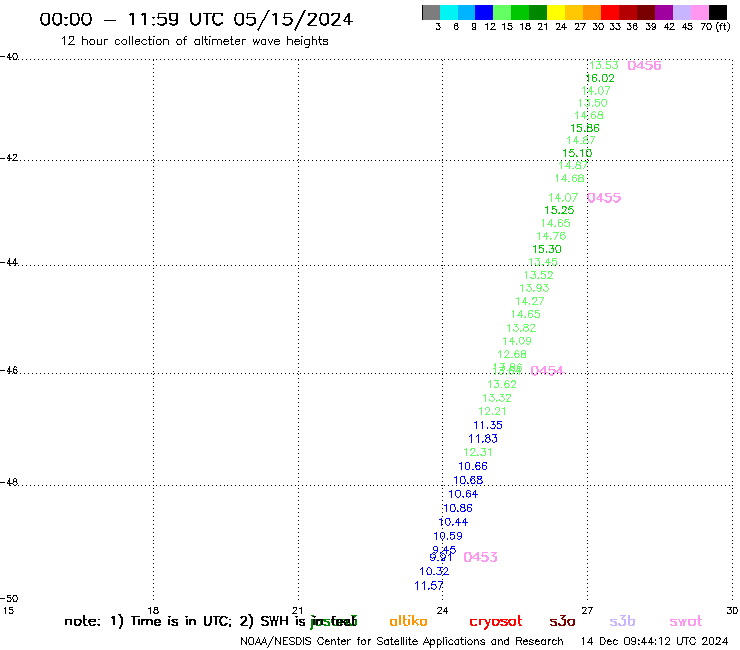The height and width of the screenshot is (650, 740).
Task: Click the wave height value '13.53'
Action: (x=604, y=65)
